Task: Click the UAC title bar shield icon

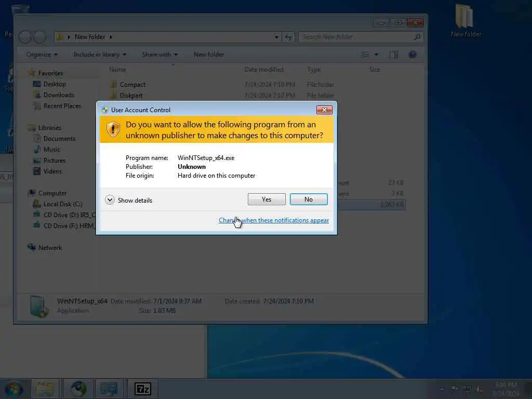Action: (105, 110)
